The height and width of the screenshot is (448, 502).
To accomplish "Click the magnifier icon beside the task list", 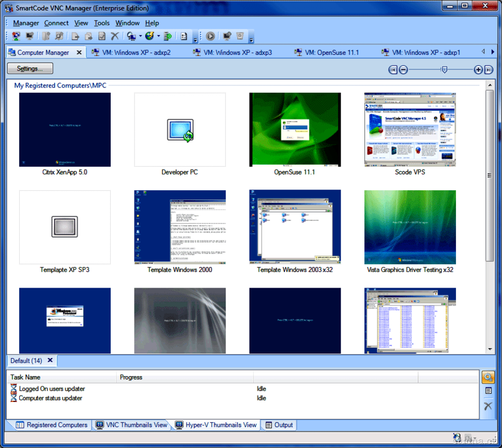I will coord(488,377).
